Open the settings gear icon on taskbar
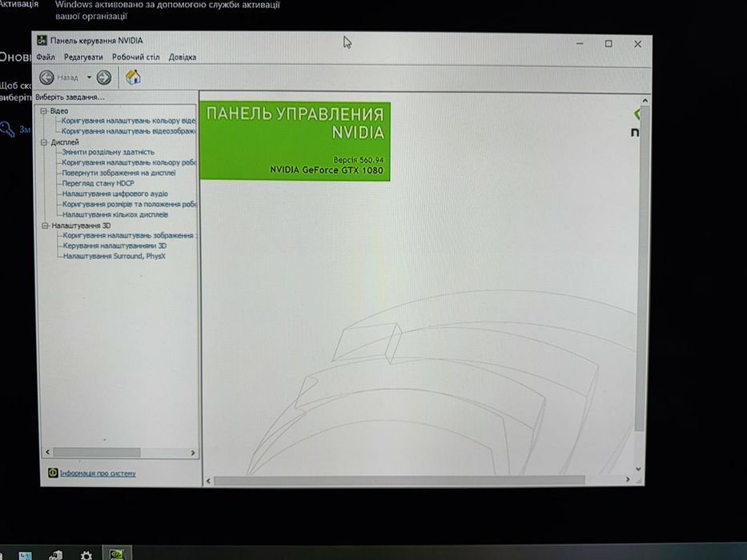The width and height of the screenshot is (747, 560). pos(86,555)
